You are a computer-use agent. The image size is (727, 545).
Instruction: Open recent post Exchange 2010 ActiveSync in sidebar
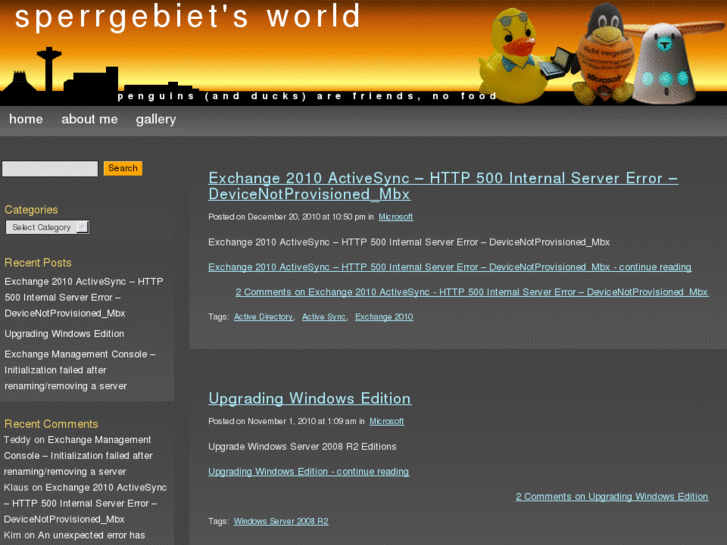click(x=84, y=297)
